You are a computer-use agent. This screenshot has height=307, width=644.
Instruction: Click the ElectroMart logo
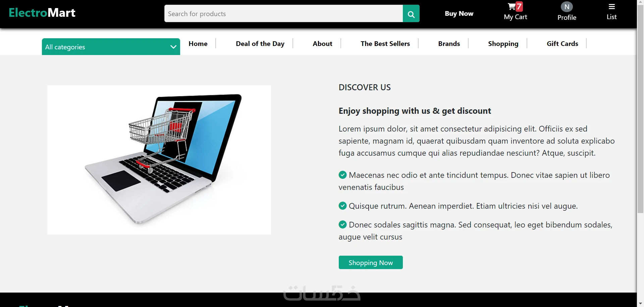click(42, 13)
